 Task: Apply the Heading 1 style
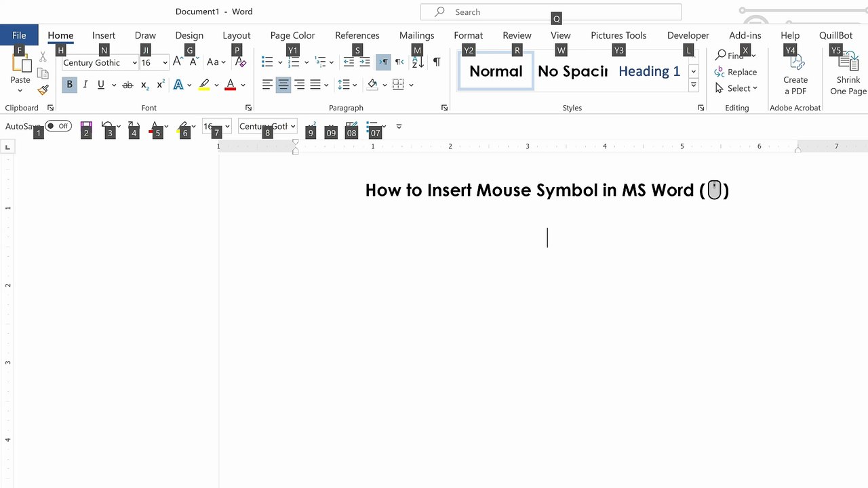click(649, 71)
